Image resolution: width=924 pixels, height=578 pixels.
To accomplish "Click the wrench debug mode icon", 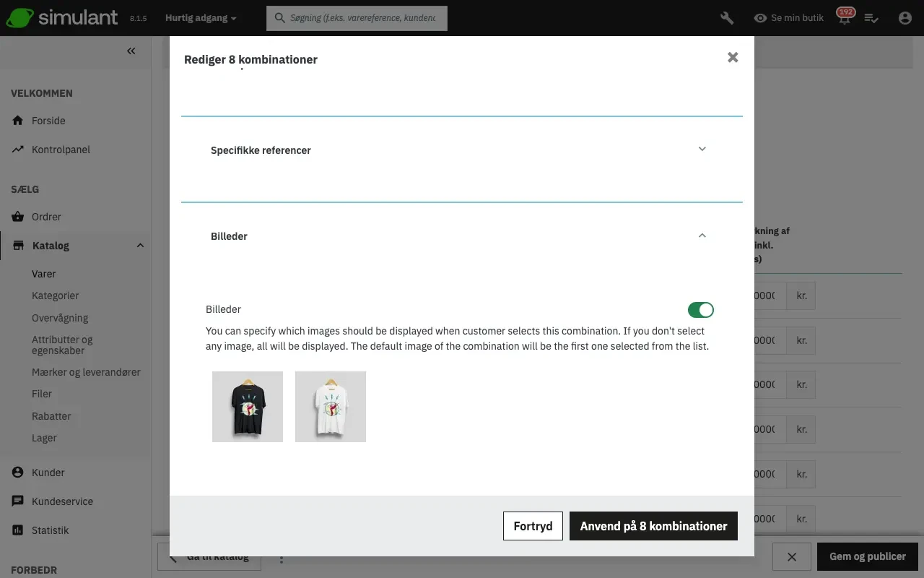I will [727, 18].
